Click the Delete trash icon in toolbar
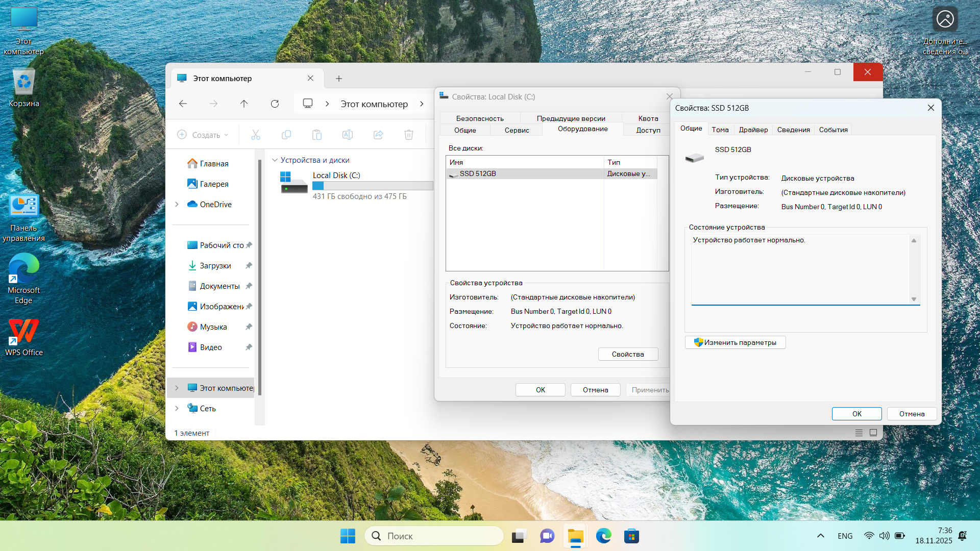Image resolution: width=980 pixels, height=551 pixels. coord(409,135)
